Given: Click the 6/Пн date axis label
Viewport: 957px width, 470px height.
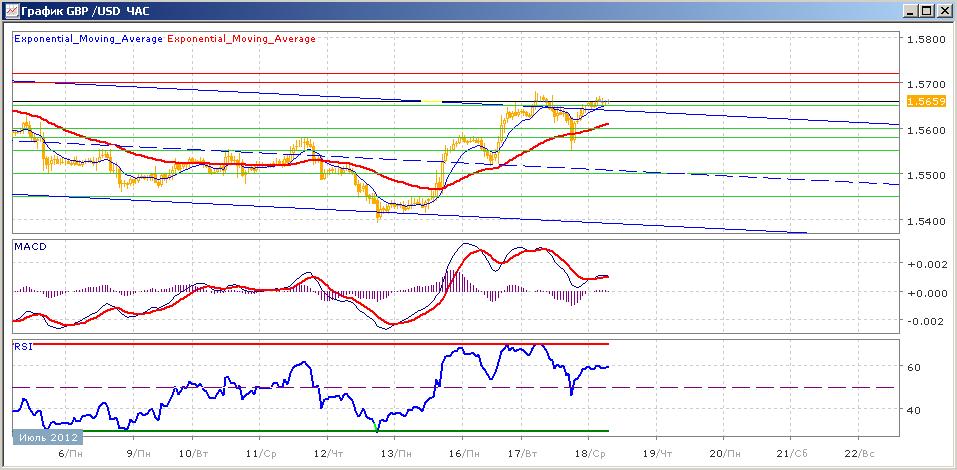Looking at the screenshot, I should coord(72,454).
